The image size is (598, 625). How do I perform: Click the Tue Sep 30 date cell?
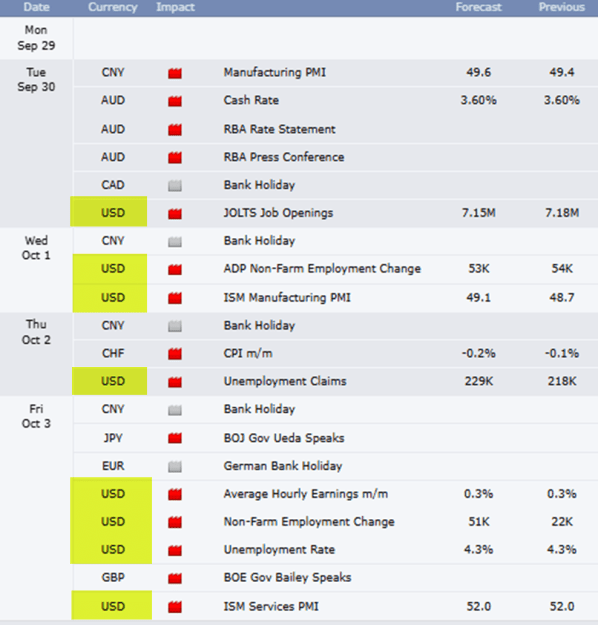coord(36,80)
